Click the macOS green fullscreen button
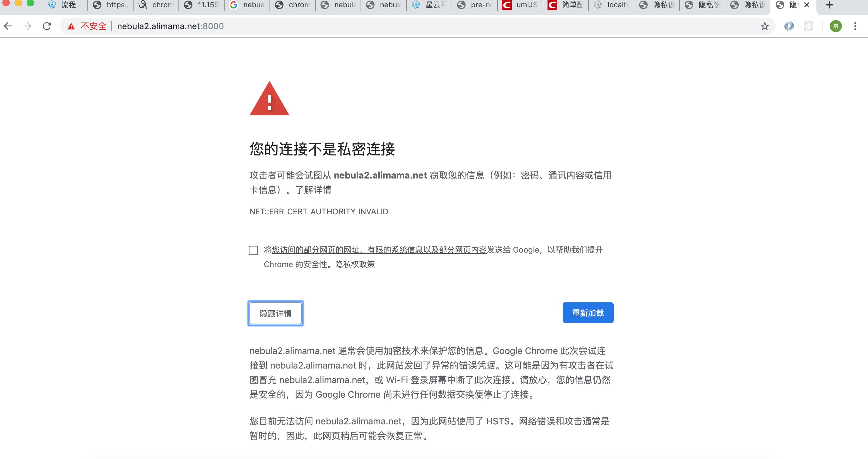 click(30, 3)
